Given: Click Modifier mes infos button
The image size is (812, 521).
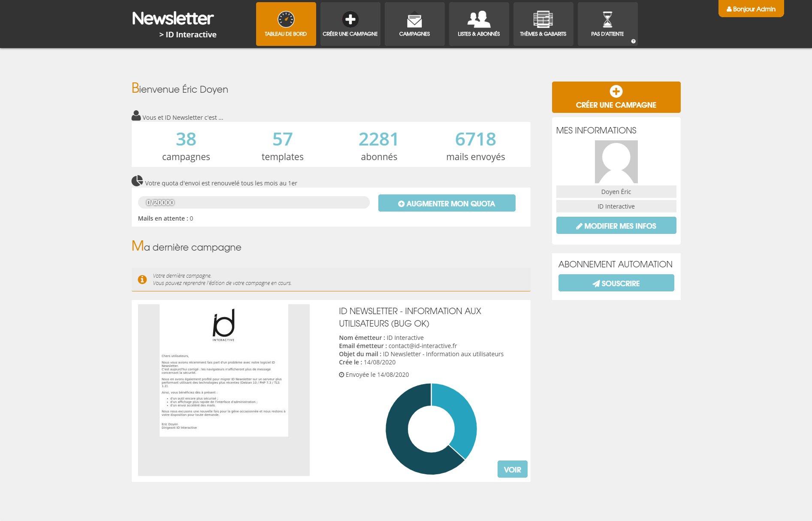Looking at the screenshot, I should pos(616,226).
